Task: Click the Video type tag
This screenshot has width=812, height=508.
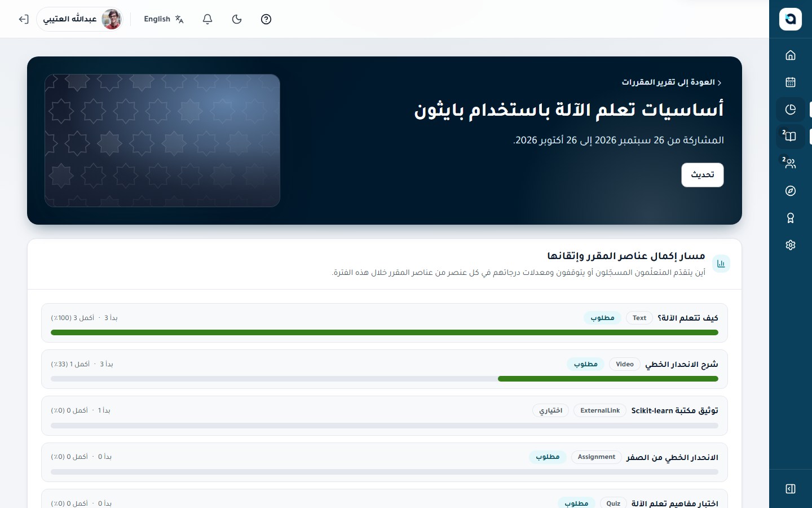Action: (x=625, y=364)
